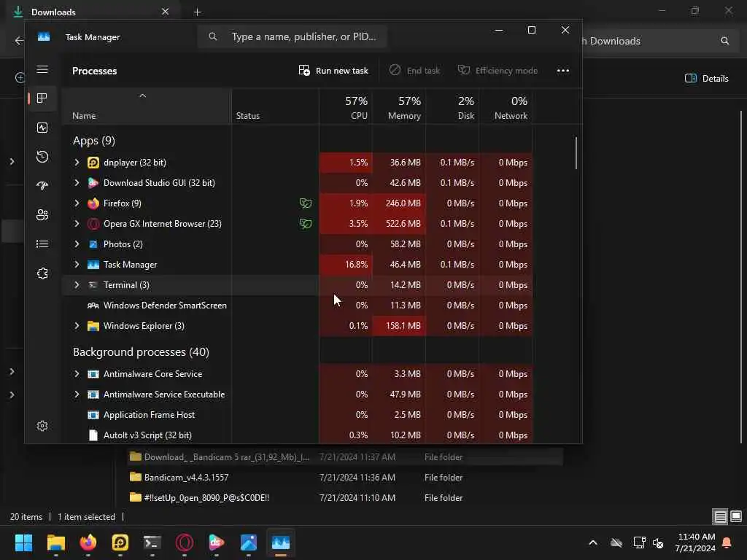This screenshot has width=747, height=560.
Task: Click the Downloads window search magnifier icon
Action: 724,41
